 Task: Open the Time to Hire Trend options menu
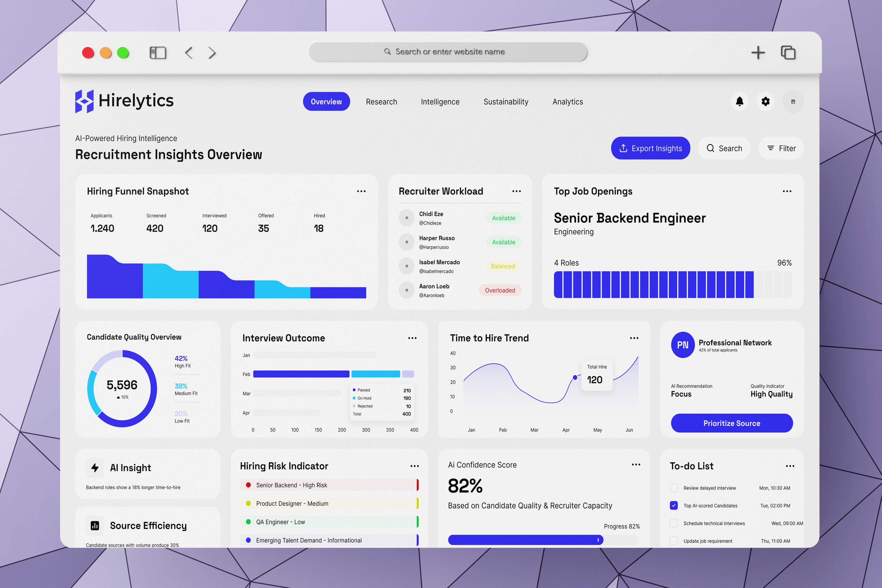[x=634, y=338]
